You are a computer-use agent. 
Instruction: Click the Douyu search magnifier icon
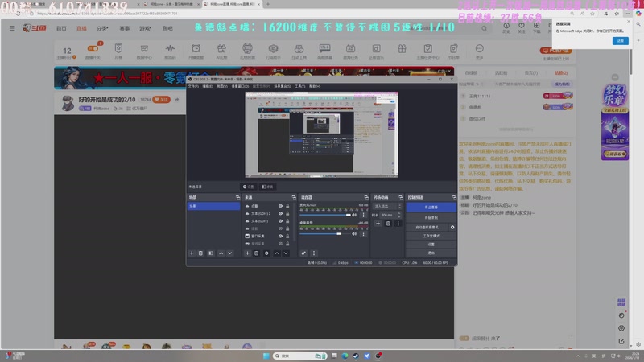(485, 28)
